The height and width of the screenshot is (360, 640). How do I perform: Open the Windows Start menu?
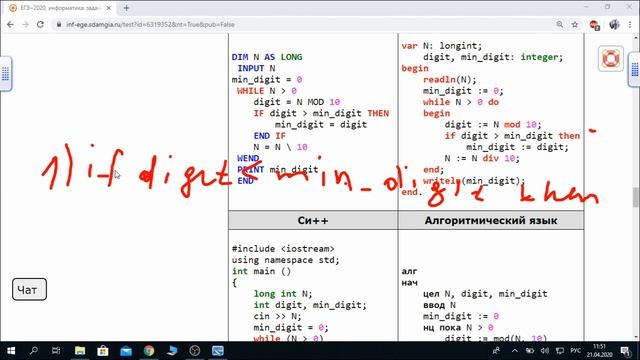[11, 351]
